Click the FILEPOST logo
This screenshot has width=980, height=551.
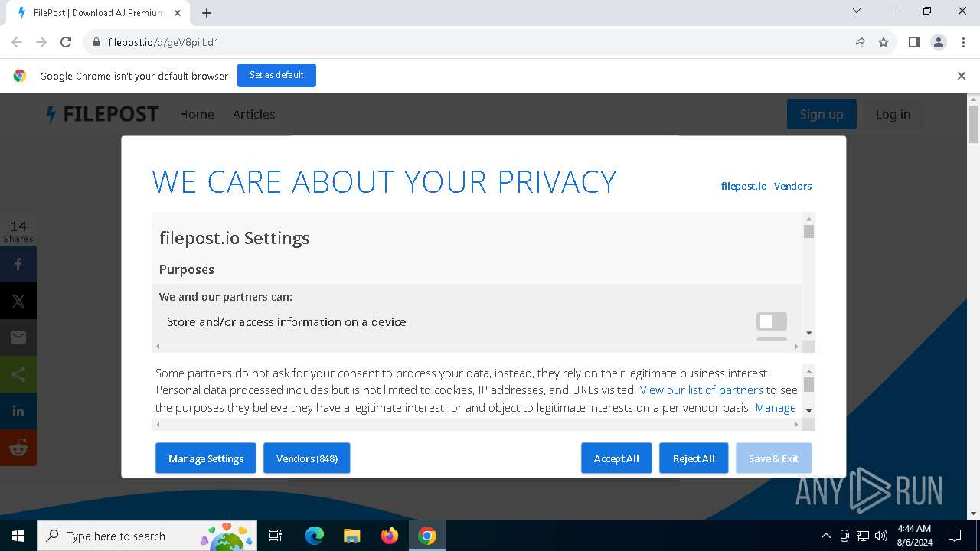[102, 114]
